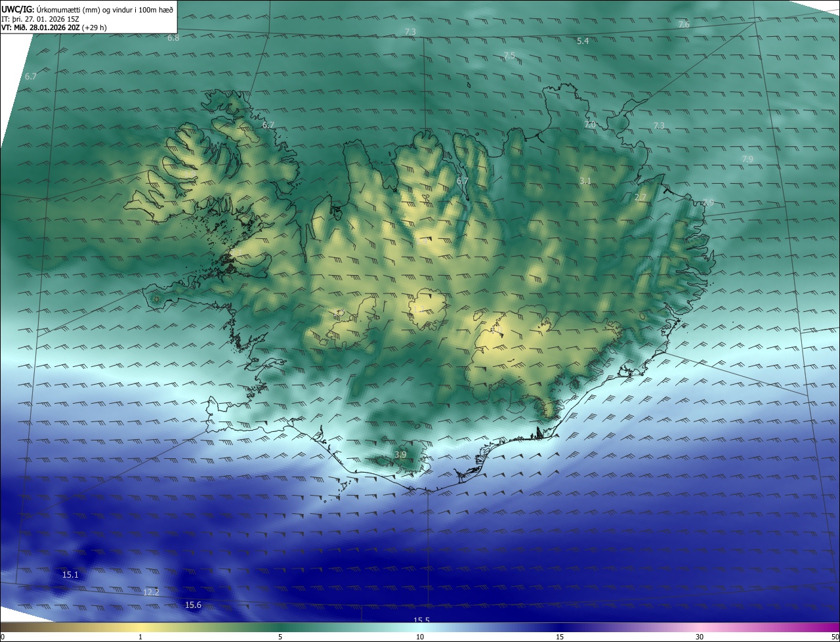The height and width of the screenshot is (642, 840).
Task: Click the colorbar tick label 15
Action: (560, 637)
